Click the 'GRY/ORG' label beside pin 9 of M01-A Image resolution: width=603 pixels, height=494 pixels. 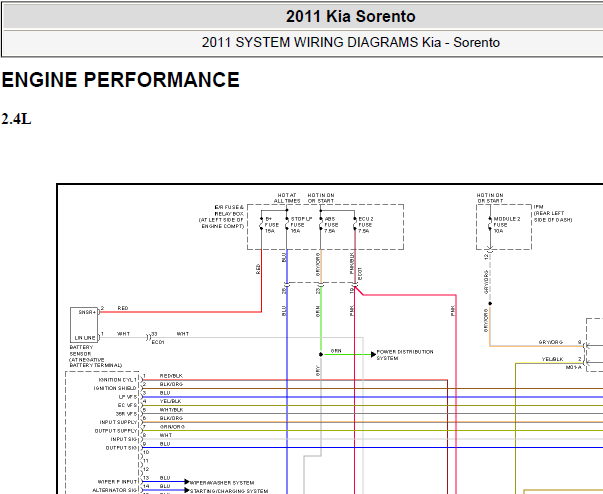(x=551, y=342)
